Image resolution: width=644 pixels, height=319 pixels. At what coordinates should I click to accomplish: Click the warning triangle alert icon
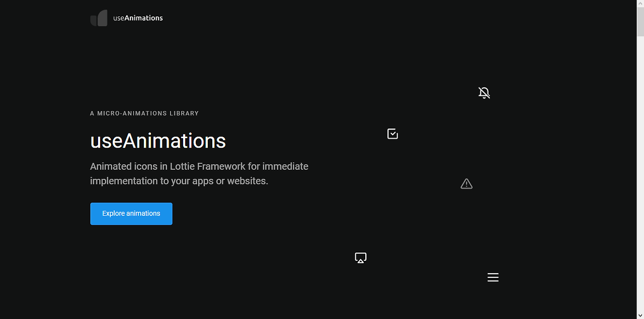466,184
